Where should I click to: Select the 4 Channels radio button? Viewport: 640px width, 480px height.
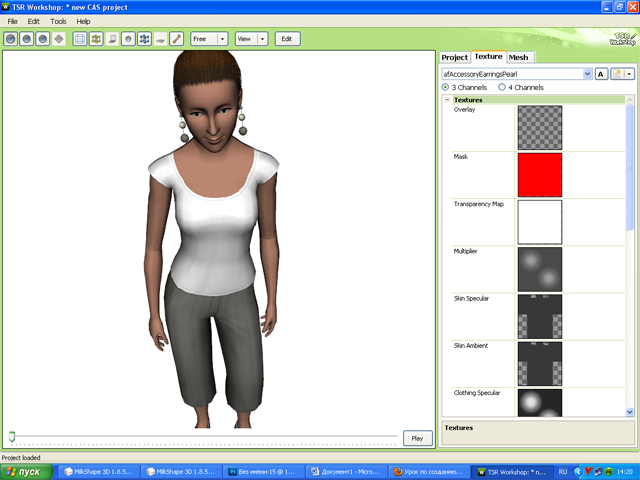click(502, 88)
